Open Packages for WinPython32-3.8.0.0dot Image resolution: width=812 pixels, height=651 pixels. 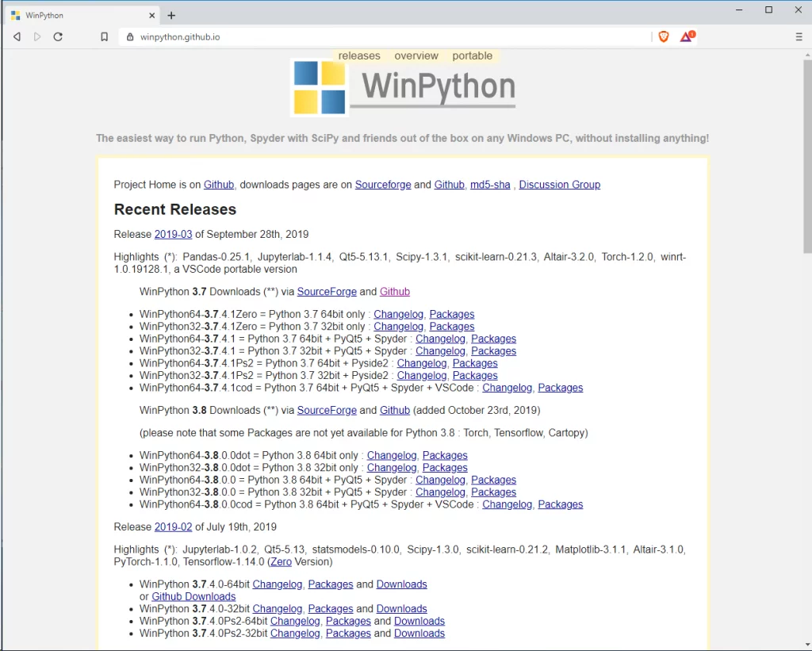[445, 468]
